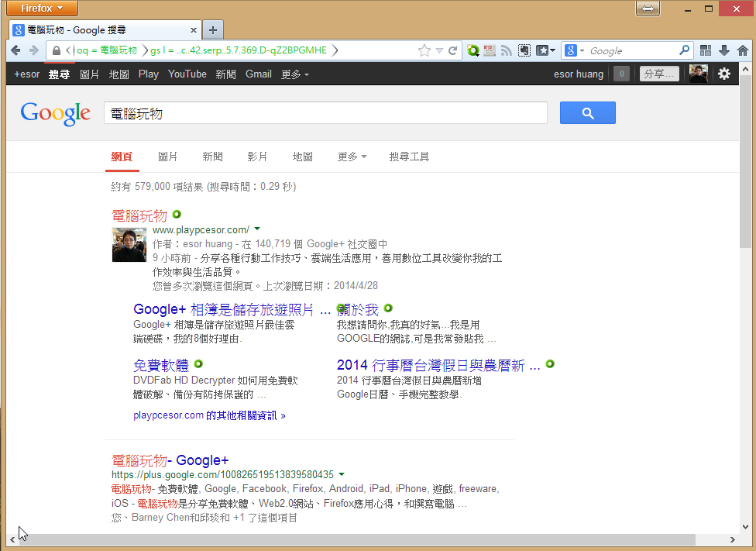Expand the 更多 results tab dropdown

[x=352, y=157]
